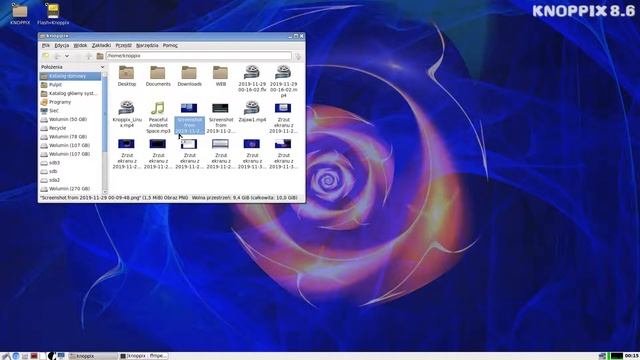Image resolution: width=640 pixels, height=360 pixels.
Task: Select Katalog główny syst... in sidebar
Action: tap(70, 93)
